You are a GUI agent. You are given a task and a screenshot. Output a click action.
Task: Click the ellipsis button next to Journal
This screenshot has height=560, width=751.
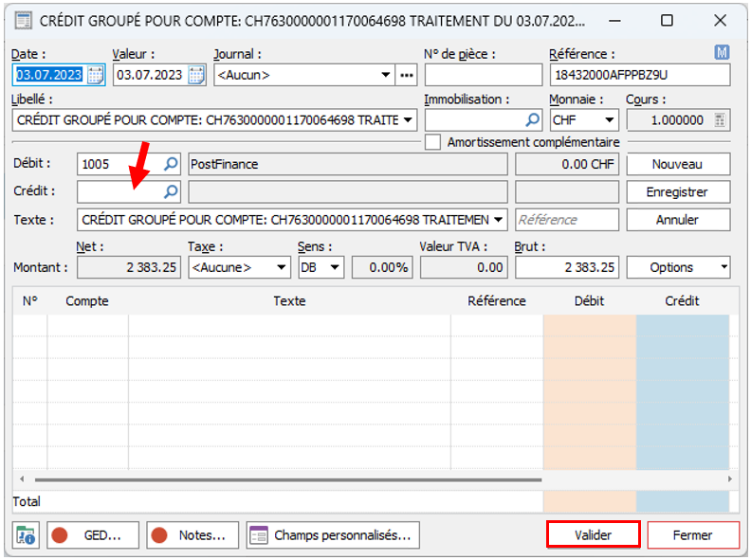(x=407, y=75)
